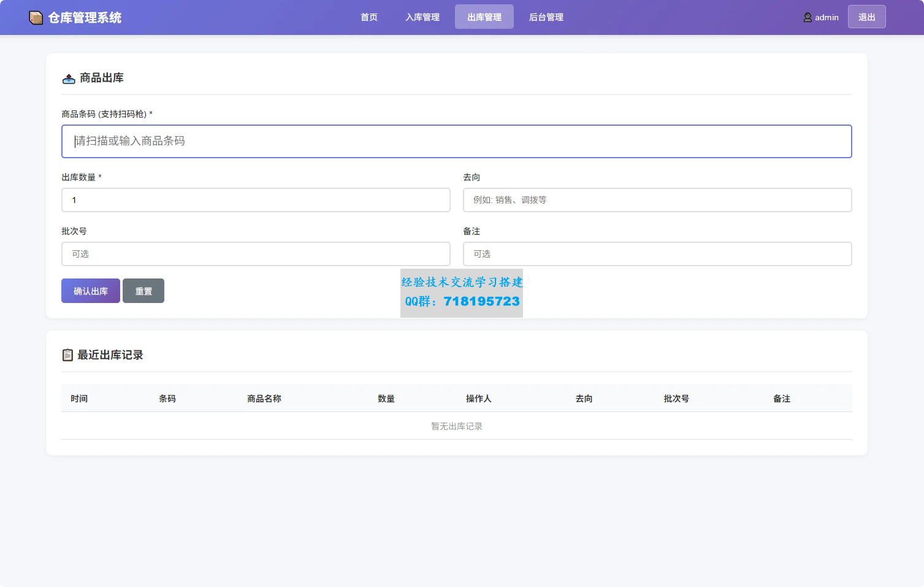Click the warehouse box logo icon

point(36,18)
